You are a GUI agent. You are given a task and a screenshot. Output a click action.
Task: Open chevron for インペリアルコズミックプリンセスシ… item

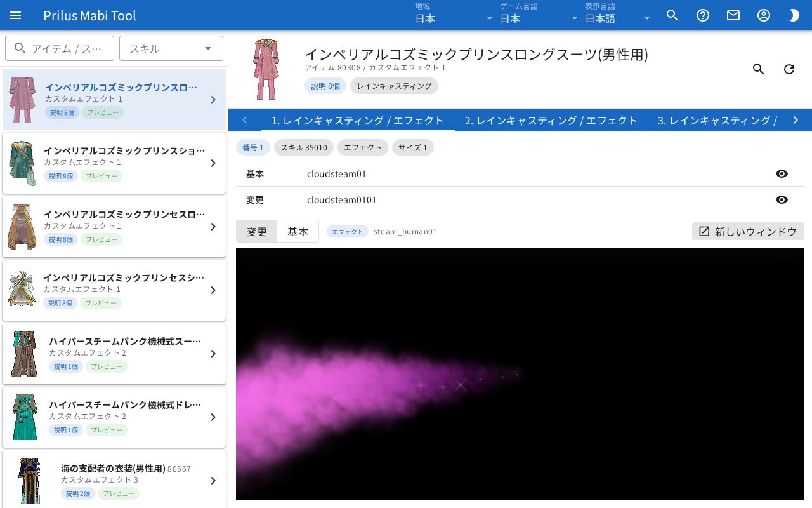(213, 290)
